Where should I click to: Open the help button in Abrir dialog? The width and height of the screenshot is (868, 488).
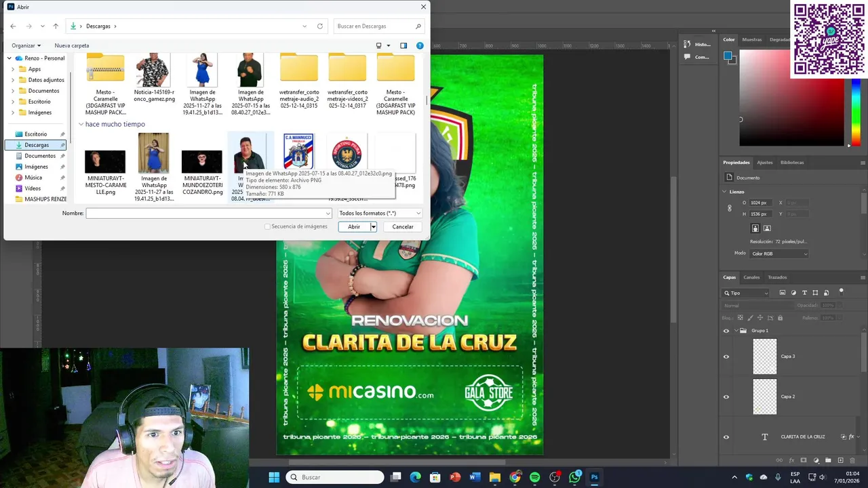click(420, 45)
